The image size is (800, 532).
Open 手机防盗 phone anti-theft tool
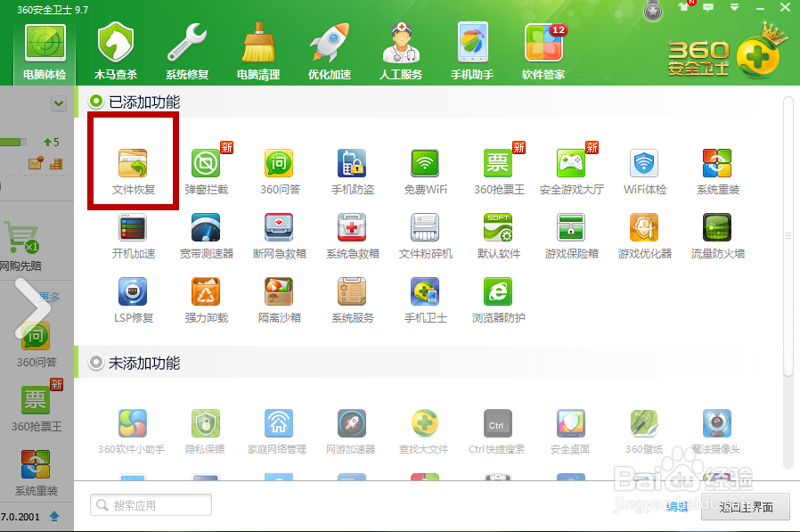tap(353, 172)
